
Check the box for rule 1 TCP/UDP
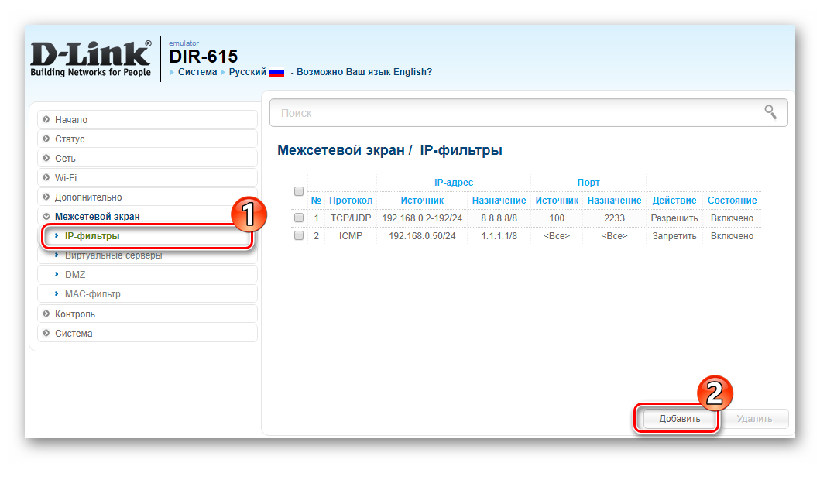299,218
